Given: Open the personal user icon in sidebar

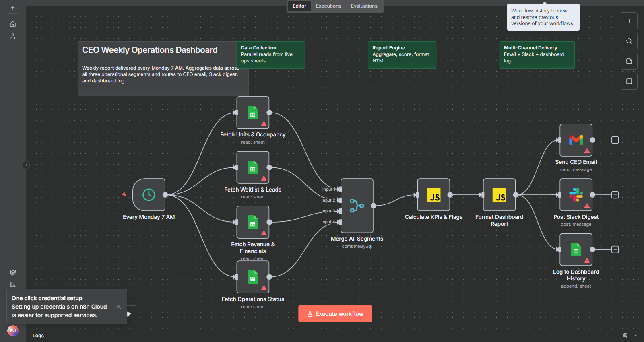Looking at the screenshot, I should click(13, 36).
